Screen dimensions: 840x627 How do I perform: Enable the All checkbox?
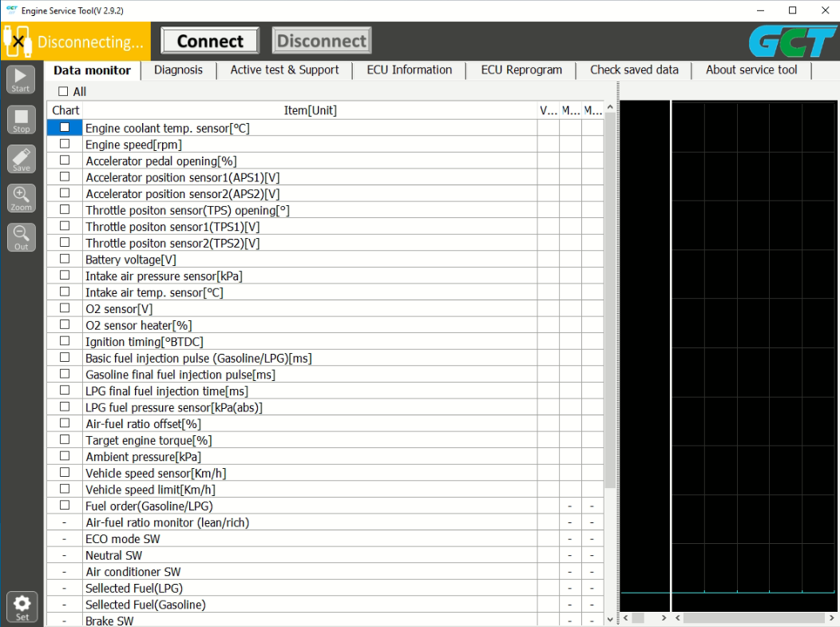pyautogui.click(x=64, y=92)
